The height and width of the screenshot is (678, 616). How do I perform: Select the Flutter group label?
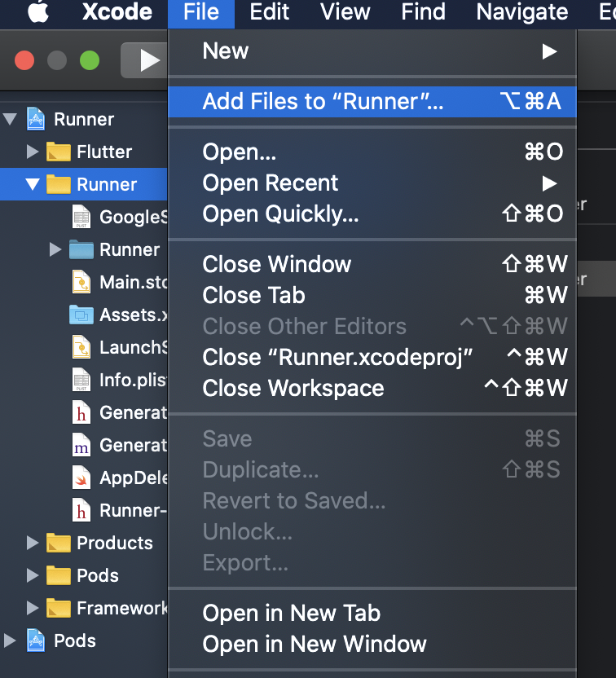[104, 152]
